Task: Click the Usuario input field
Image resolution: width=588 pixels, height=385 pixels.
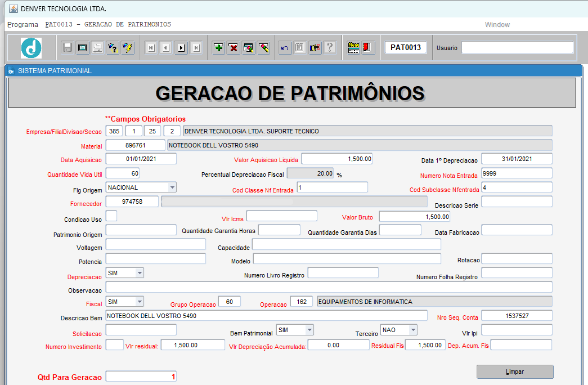Action: click(x=517, y=47)
